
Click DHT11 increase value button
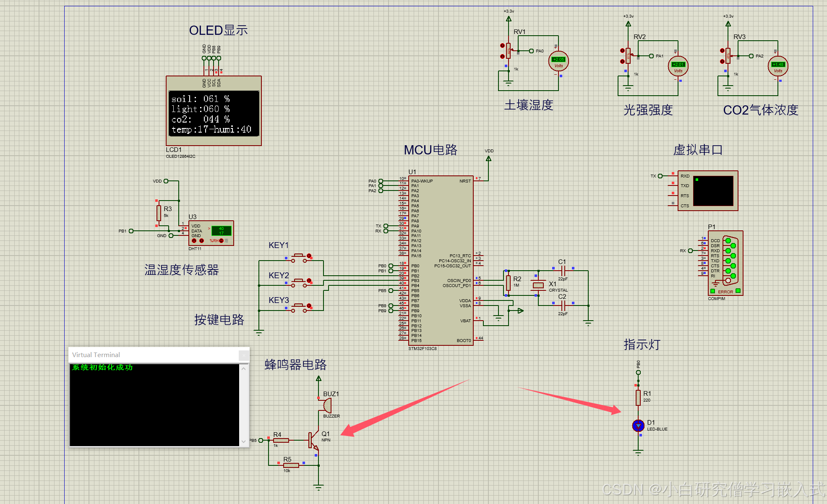click(201, 240)
